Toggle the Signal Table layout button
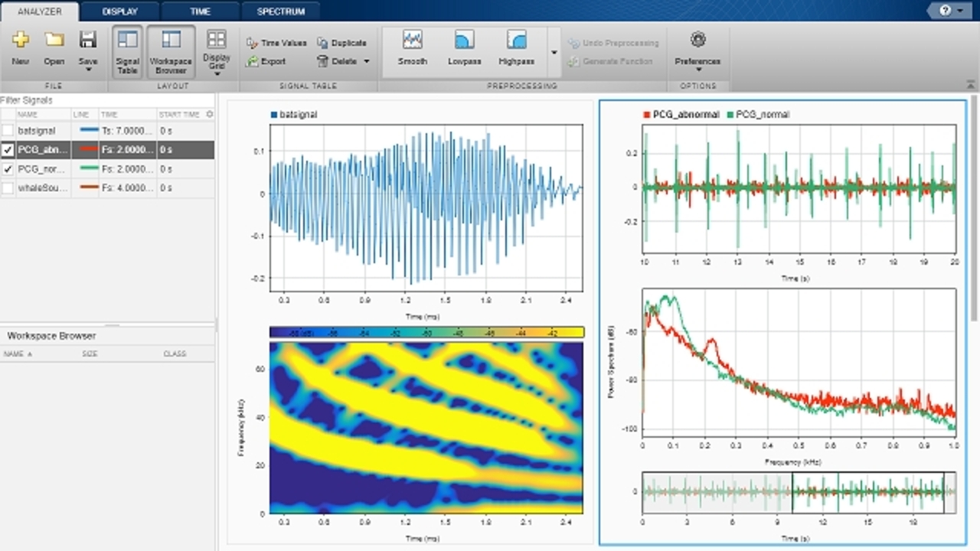Viewport: 980px width, 551px height. [128, 51]
